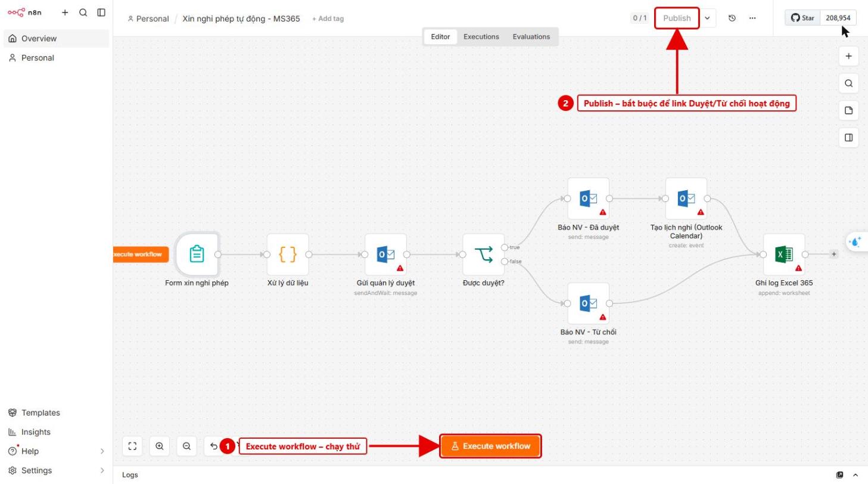Open workflow history clock icon
868x484 pixels.
pos(732,18)
